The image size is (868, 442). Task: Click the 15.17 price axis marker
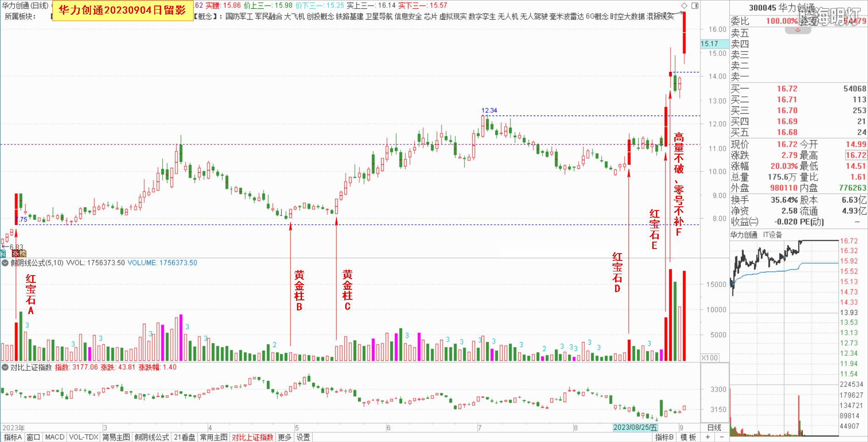[x=714, y=44]
